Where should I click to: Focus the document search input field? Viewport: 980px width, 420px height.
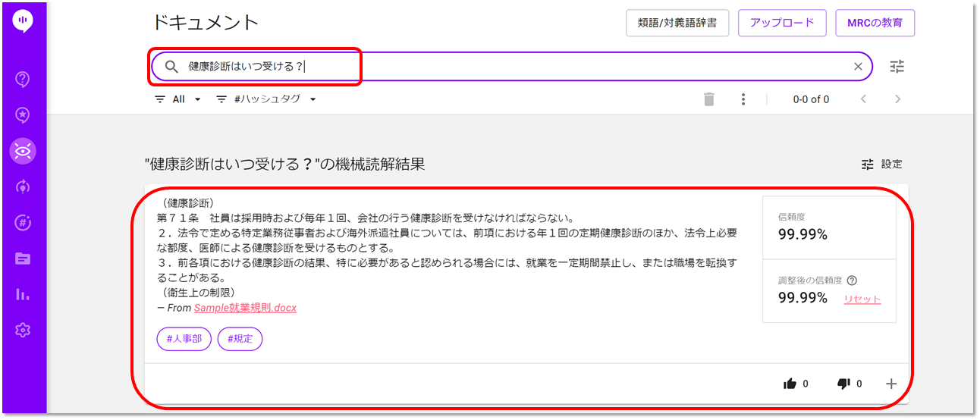512,67
